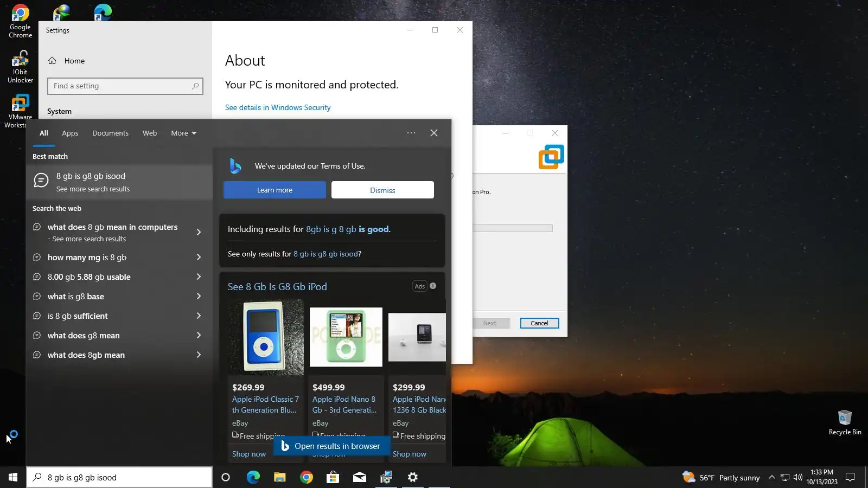Launch Microsoft Edge from the taskbar

click(253, 477)
